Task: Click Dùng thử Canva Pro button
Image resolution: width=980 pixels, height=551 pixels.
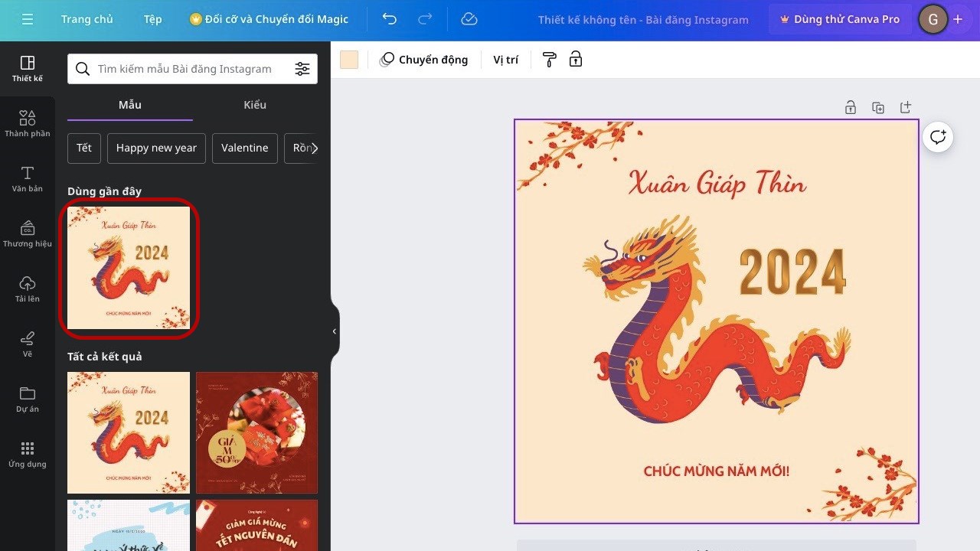Action: [x=840, y=19]
